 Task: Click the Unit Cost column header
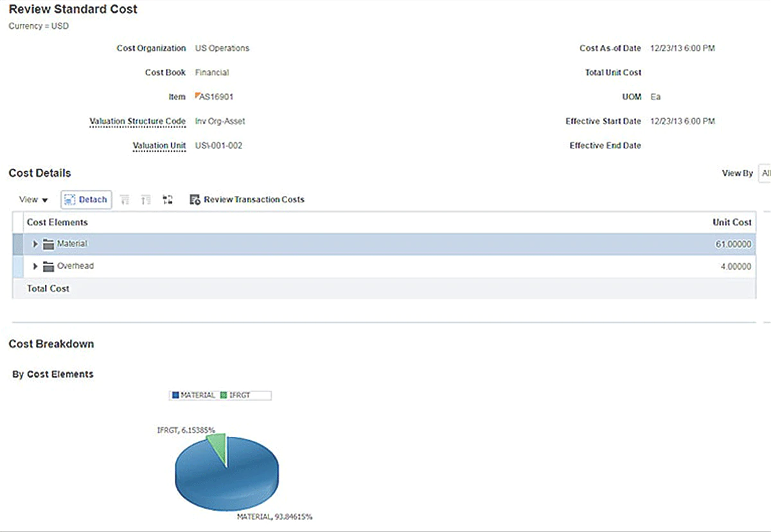click(x=731, y=222)
